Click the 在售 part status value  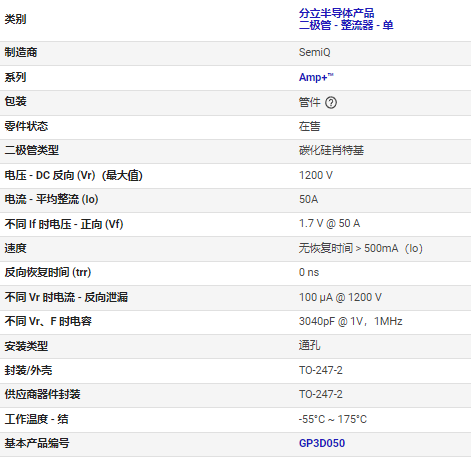pyautogui.click(x=309, y=126)
